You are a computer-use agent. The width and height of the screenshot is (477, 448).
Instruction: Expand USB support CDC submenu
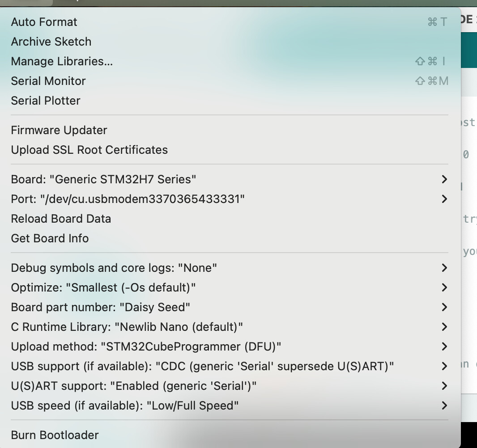pyautogui.click(x=203, y=366)
